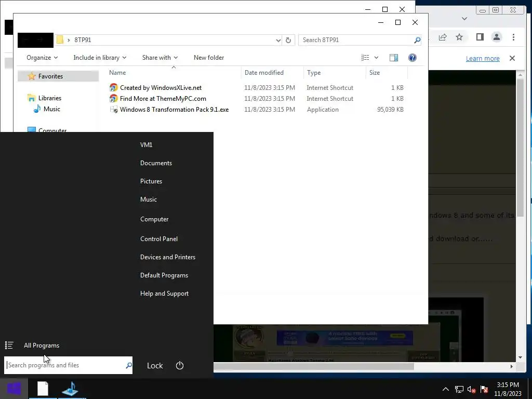
Task: Open Share with dropdown
Action: (x=160, y=58)
